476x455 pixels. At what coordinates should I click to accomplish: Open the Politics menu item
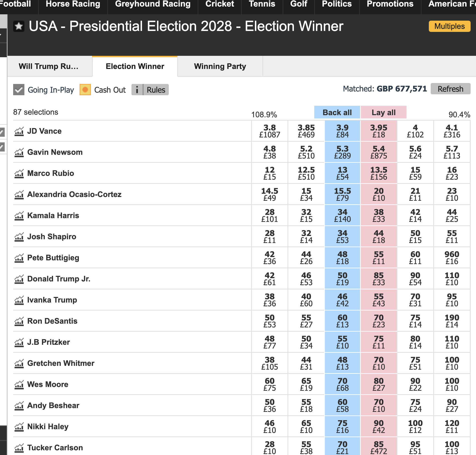tap(337, 4)
